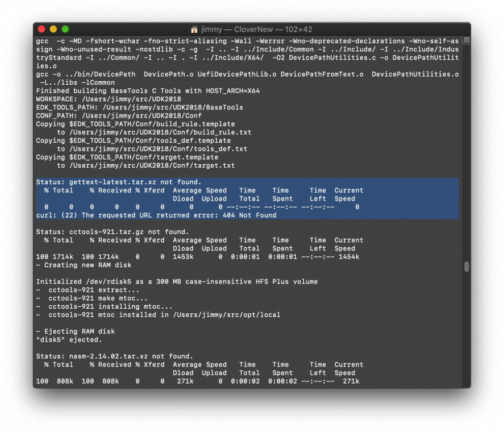Click the '1454k' current speed value
This screenshot has height=432, width=504.
(349, 257)
